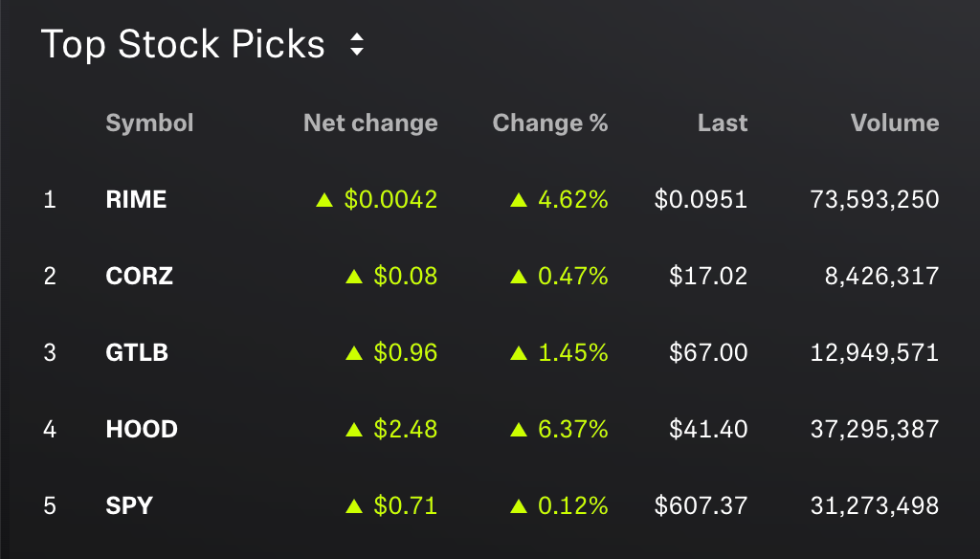This screenshot has height=559, width=980.
Task: Sort by the Volume column header
Action: pyautogui.click(x=895, y=123)
